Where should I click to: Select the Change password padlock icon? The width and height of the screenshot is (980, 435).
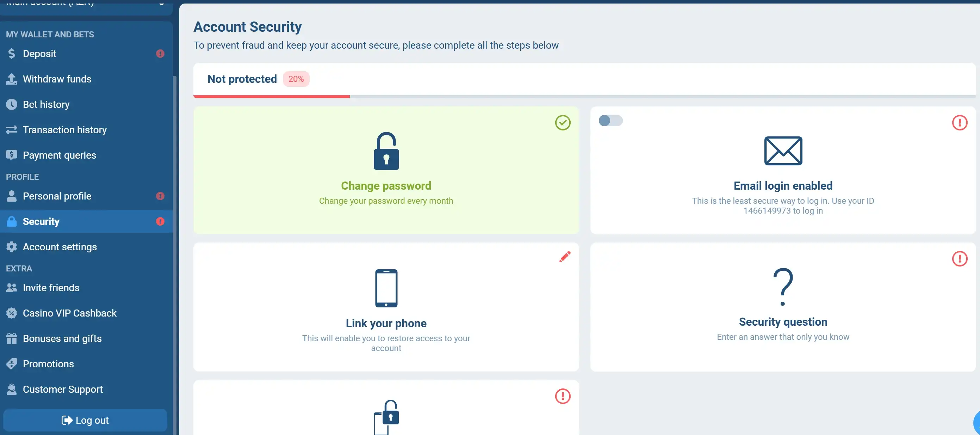(386, 151)
